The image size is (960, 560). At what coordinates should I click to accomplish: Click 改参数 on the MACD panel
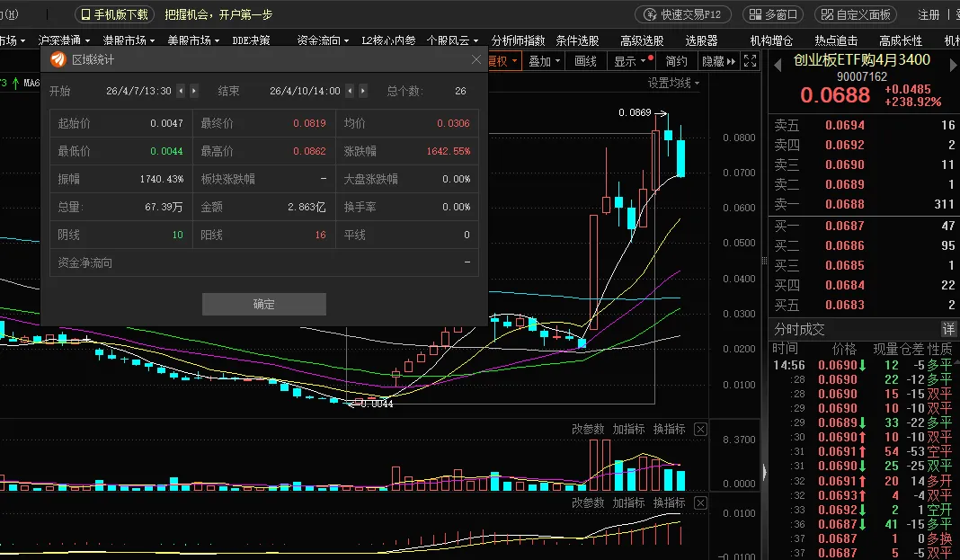[x=588, y=502]
